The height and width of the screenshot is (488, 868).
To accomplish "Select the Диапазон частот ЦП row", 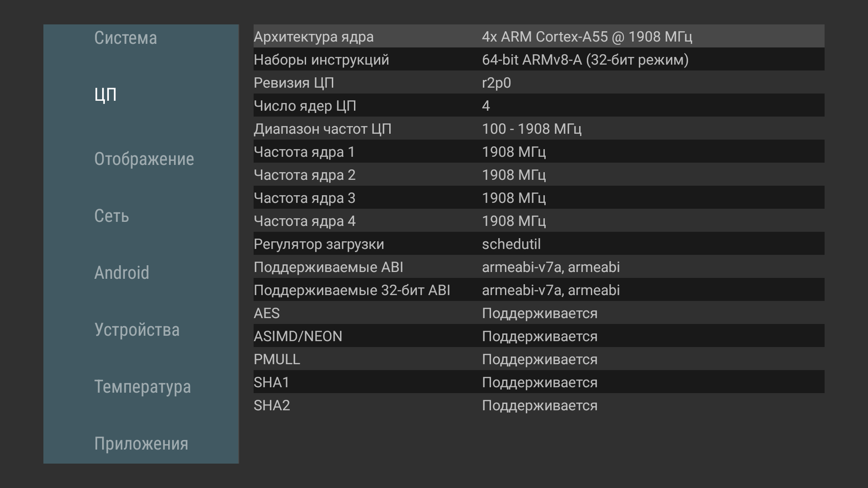I will 539,128.
